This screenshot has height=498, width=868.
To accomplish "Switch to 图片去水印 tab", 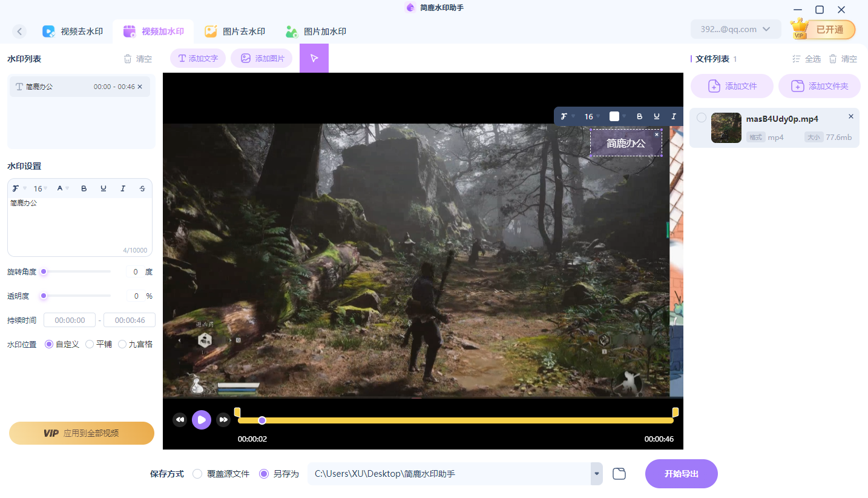I will (x=235, y=32).
